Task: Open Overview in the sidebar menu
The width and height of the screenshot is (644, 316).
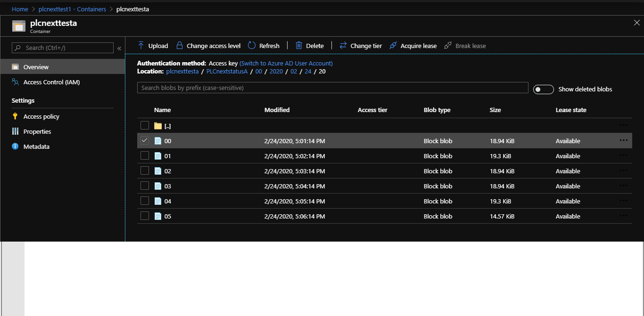Action: [63, 67]
